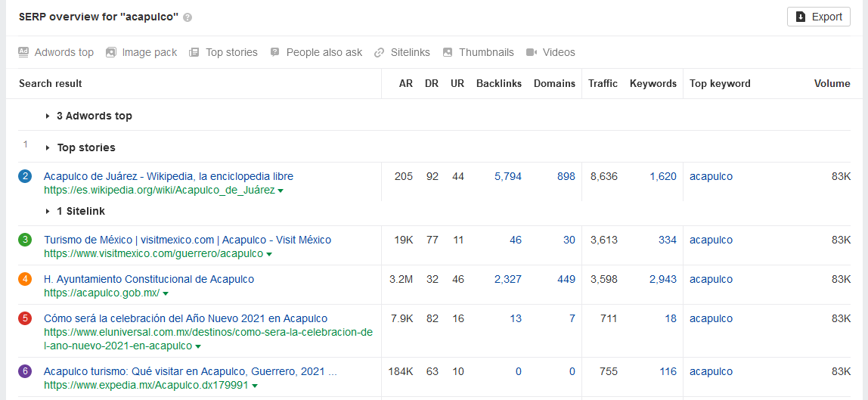Click the Image pack icon
The width and height of the screenshot is (868, 400).
111,52
